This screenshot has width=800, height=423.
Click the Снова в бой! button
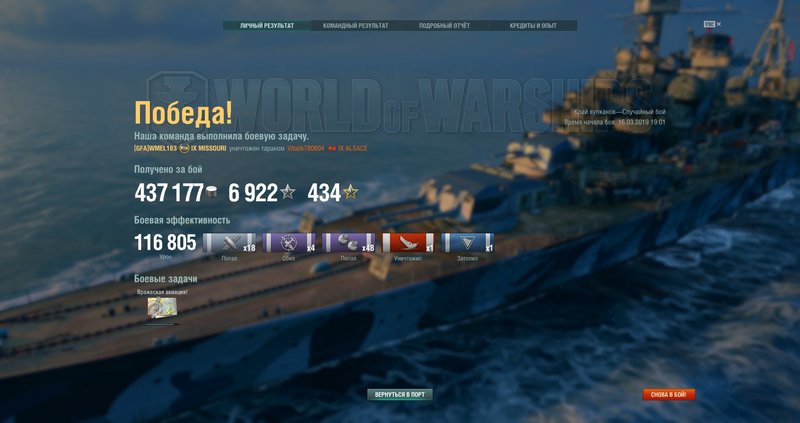click(x=668, y=394)
